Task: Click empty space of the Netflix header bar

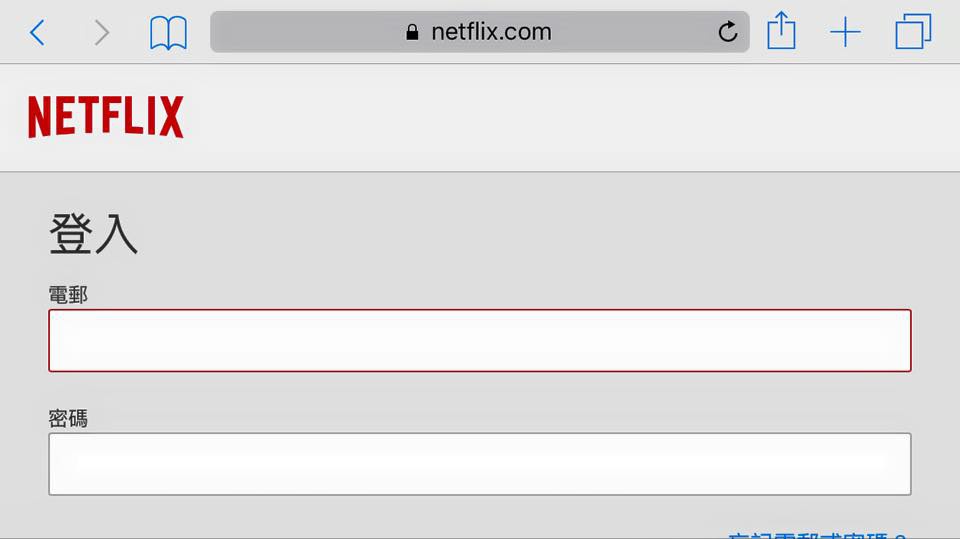Action: pos(551,118)
